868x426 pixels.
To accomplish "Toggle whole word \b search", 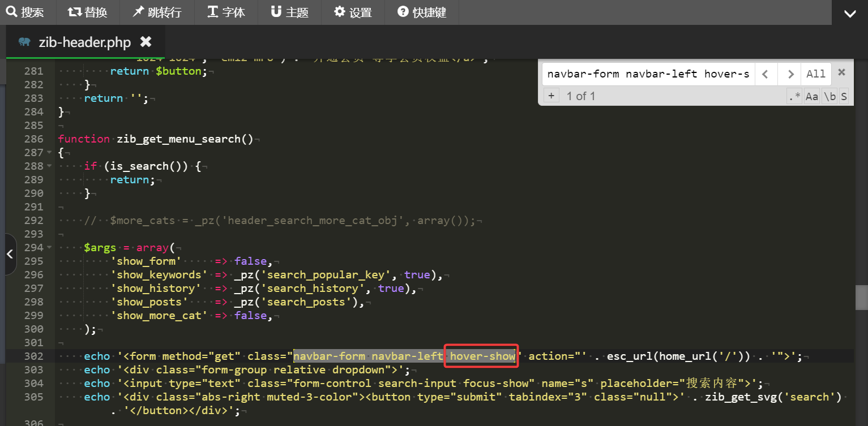I will click(x=829, y=96).
